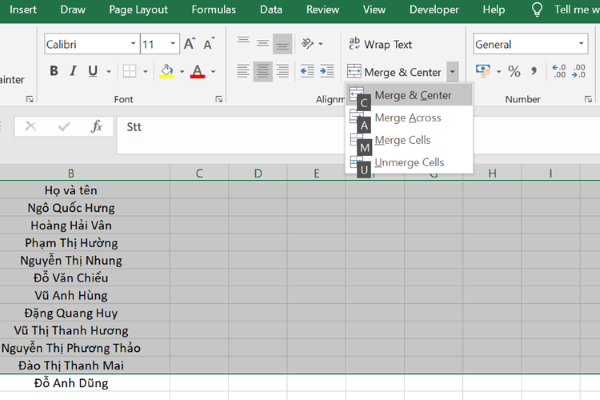The width and height of the screenshot is (600, 400).
Task: Click the center align icon
Action: [262, 71]
